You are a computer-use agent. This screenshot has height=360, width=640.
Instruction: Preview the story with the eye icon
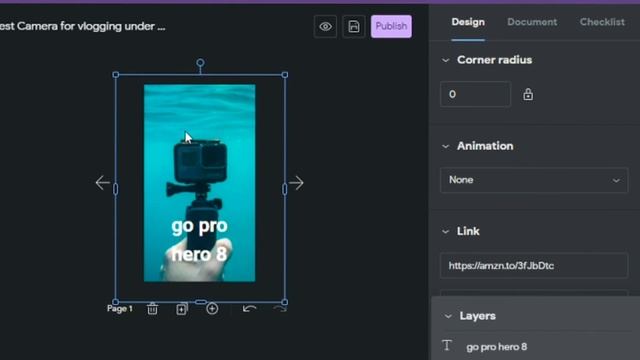tap(325, 27)
